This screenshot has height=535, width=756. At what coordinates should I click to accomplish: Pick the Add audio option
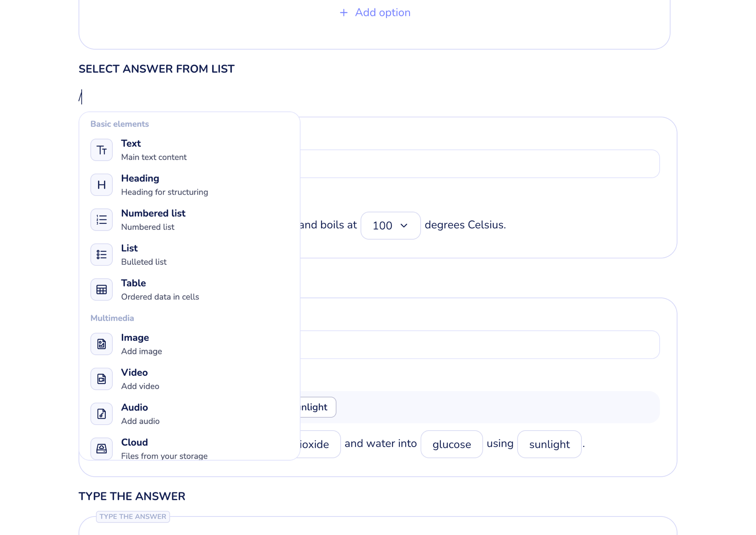pyautogui.click(x=189, y=414)
